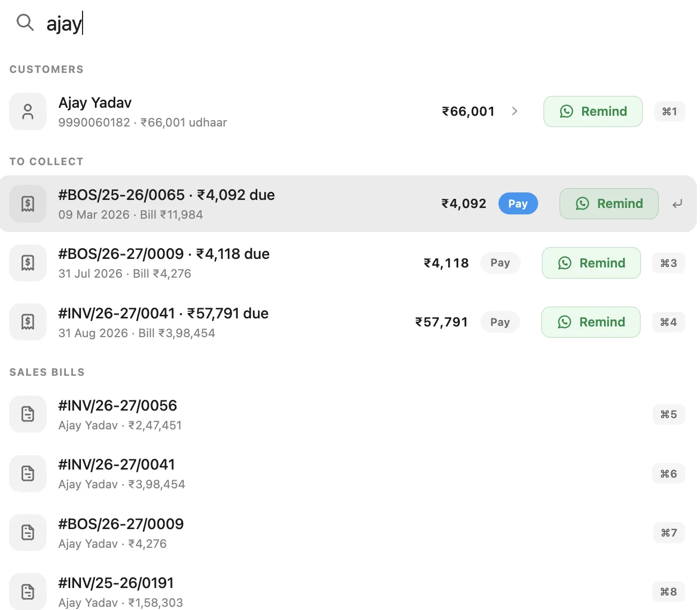Pay the ₹4,118 due bill

coord(501,263)
